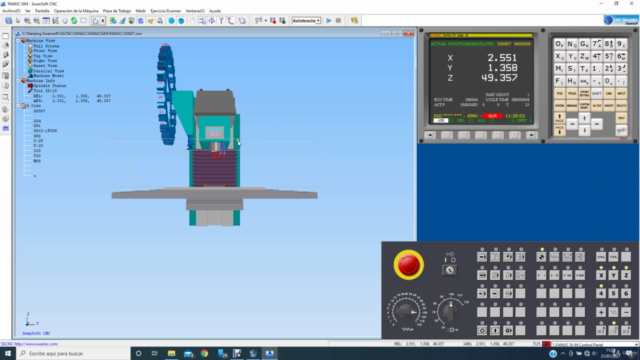Click the INSERT key on the keypad
640x360 pixels.
coord(609,106)
